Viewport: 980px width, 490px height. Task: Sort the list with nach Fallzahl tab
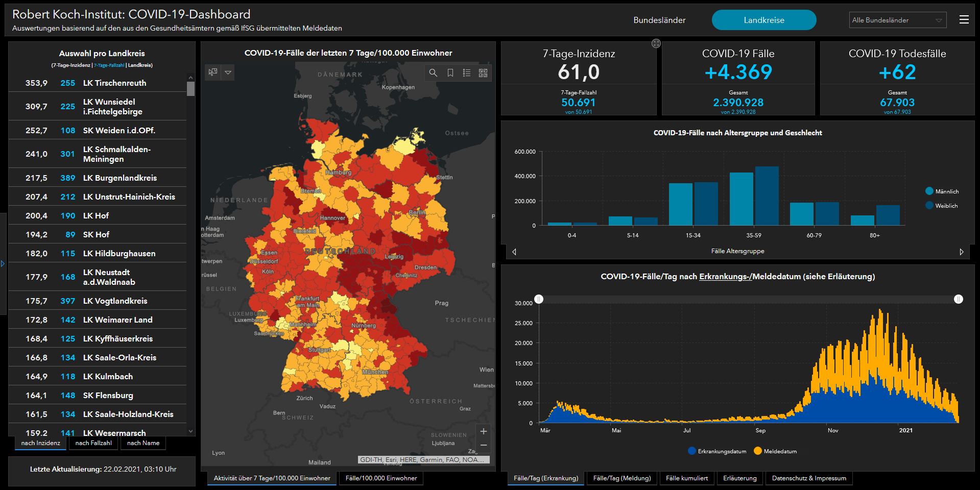click(x=93, y=443)
